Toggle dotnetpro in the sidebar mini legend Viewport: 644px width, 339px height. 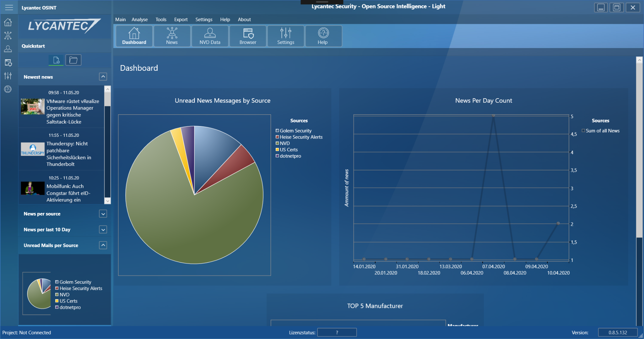(x=68, y=307)
